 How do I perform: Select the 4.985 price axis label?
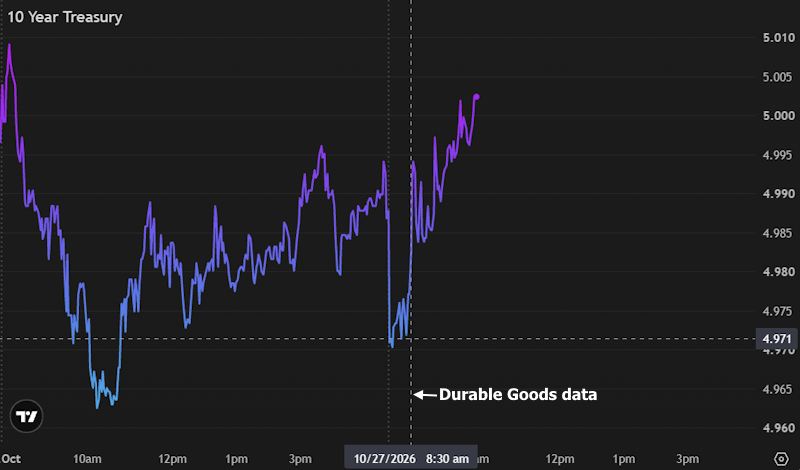point(779,233)
